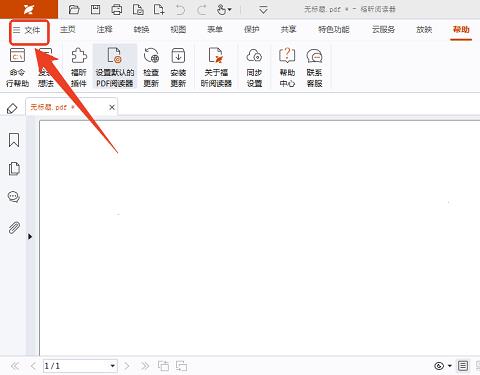
Task: Open the attachments paperclip panel
Action: pos(14,228)
